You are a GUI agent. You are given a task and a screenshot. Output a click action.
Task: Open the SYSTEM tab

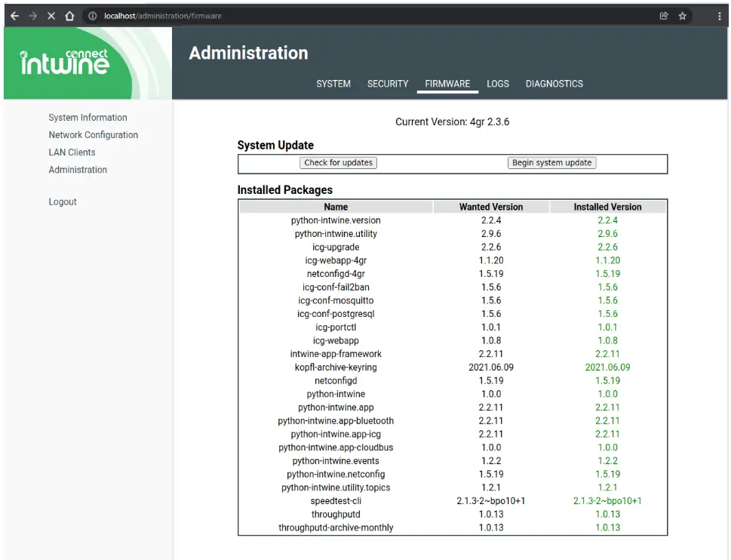point(333,84)
